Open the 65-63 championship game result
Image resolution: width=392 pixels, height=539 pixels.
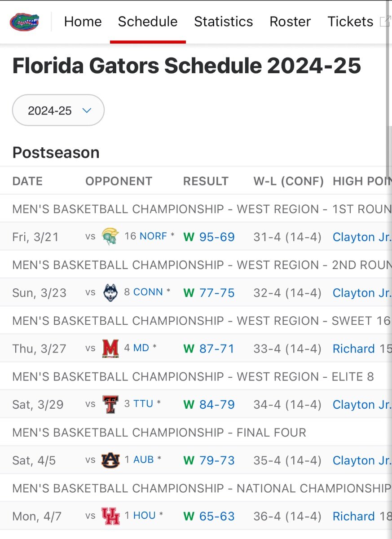pos(217,517)
